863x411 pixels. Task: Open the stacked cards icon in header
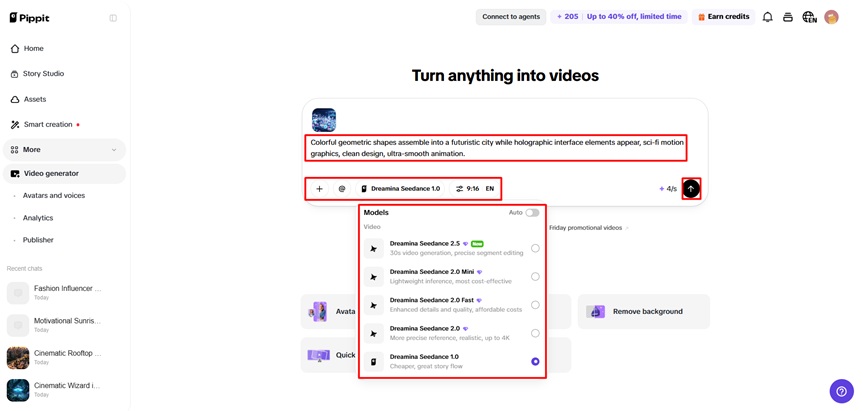788,17
